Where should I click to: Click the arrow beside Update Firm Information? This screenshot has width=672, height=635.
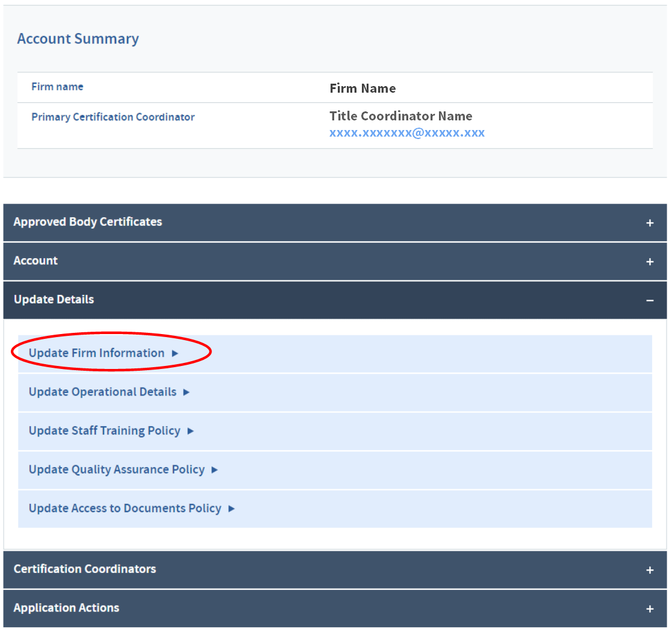[175, 353]
